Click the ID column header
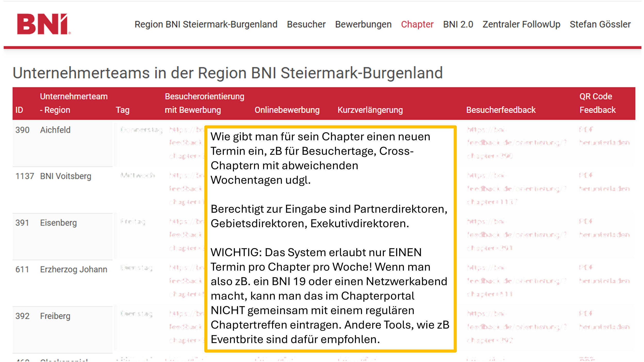Viewport: 644px width, 362px height. tap(19, 110)
